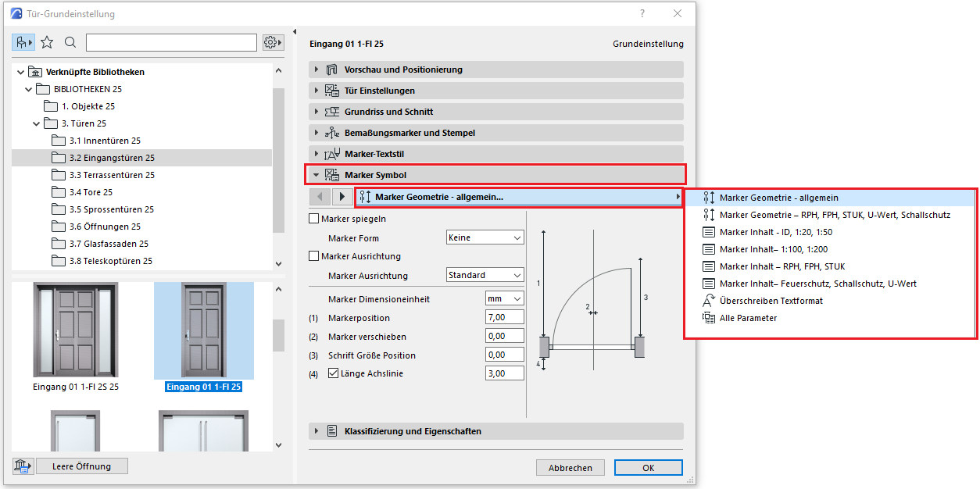
Task: Expand Klassifizierung und Eigenschaften section
Action: click(x=413, y=431)
